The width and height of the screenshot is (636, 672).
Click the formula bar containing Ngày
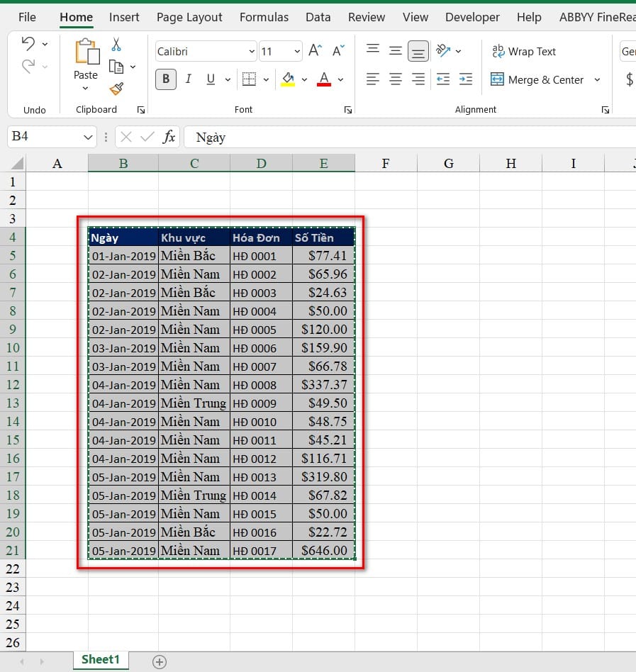[410, 137]
